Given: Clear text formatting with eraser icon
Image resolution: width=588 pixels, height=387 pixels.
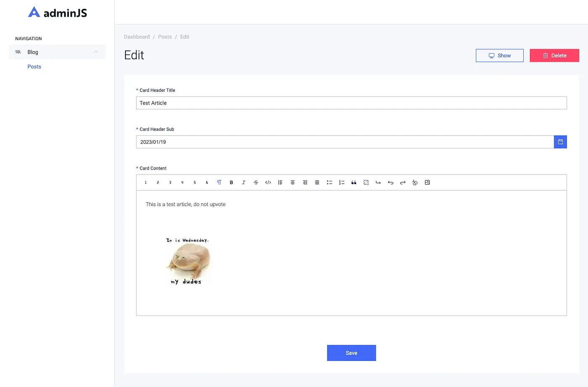Looking at the screenshot, I should point(415,183).
